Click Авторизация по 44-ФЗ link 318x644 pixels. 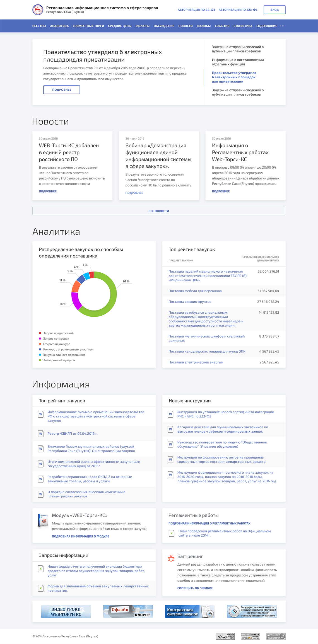pos(196,10)
